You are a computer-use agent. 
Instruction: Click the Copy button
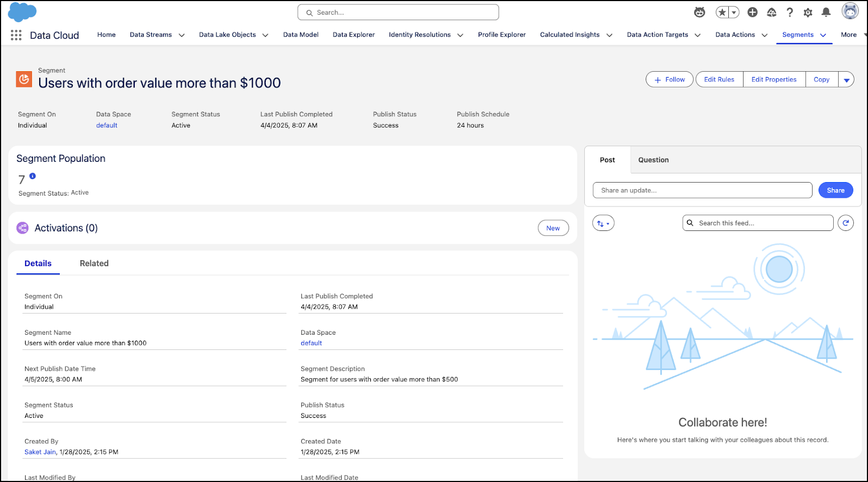pos(822,79)
